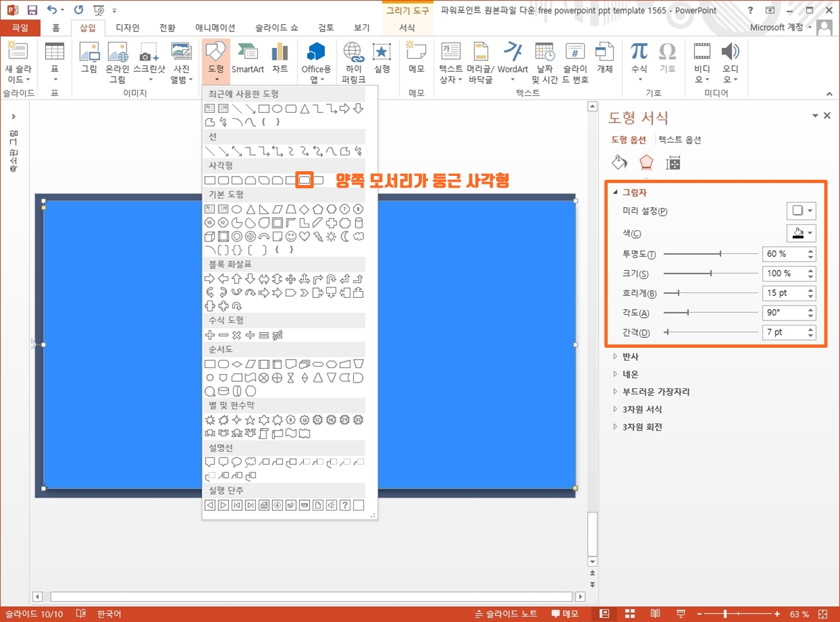Insert an 개체 object
This screenshot has width=840, height=622.
point(604,58)
